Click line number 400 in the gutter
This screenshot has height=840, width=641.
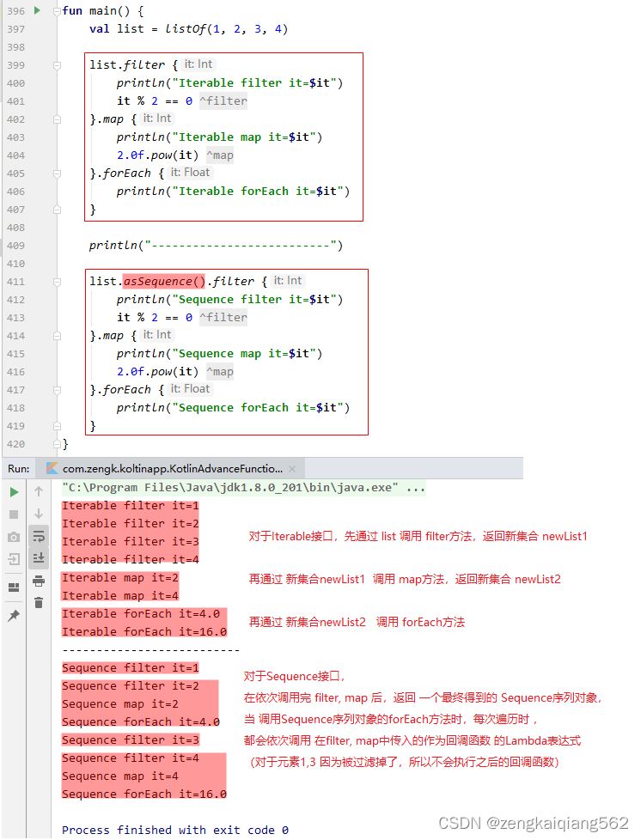pos(16,83)
